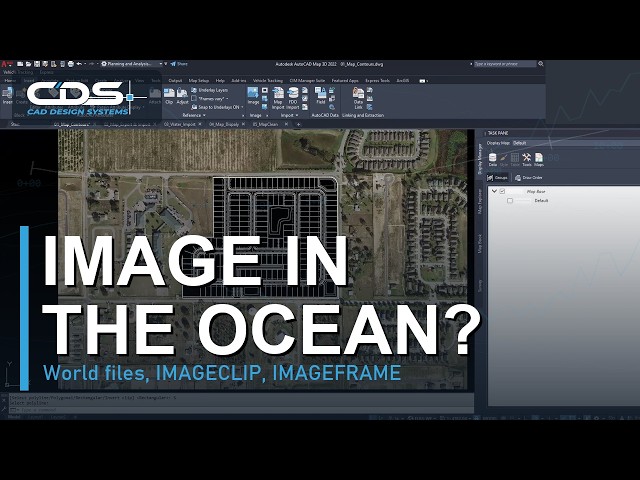This screenshot has width=640, height=480.
Task: Click the search magnifier icon in title bar
Action: [541, 64]
